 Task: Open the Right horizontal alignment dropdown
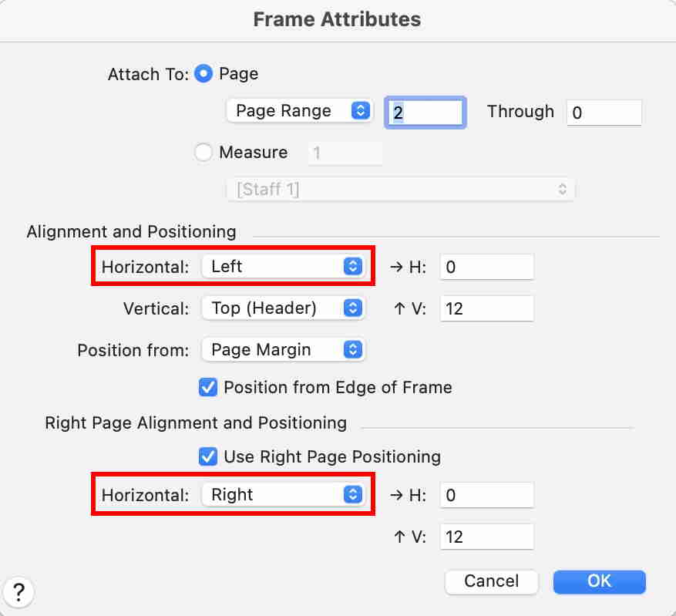282,495
